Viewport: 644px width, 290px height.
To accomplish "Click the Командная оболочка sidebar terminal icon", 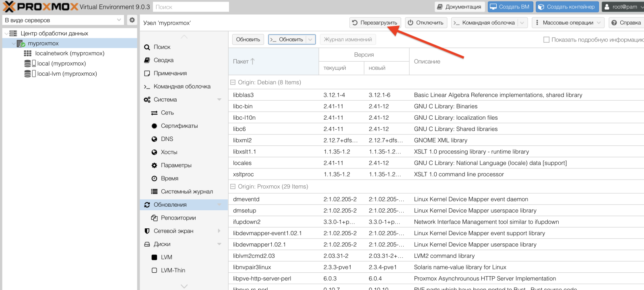I will [x=147, y=87].
